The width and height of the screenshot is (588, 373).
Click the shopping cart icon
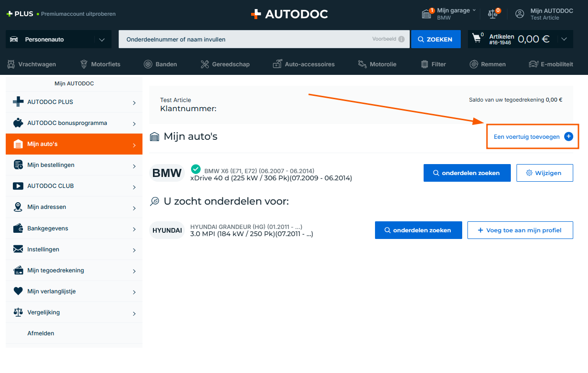pos(476,39)
